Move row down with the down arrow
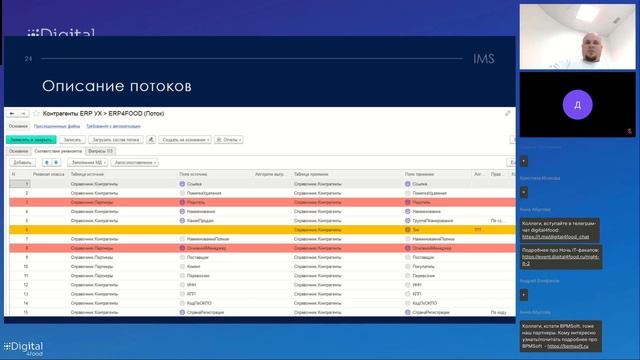This screenshot has height=360, width=640. pos(56,162)
